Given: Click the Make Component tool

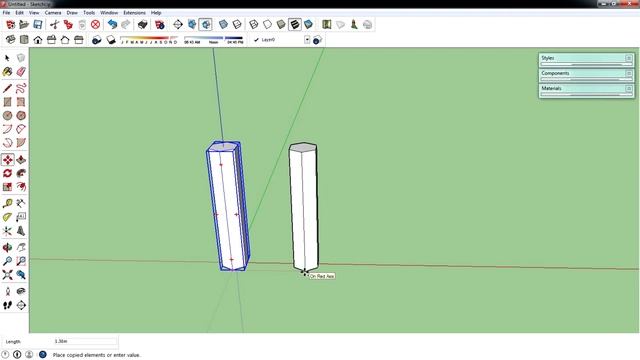Looking at the screenshot, I should tap(21, 58).
